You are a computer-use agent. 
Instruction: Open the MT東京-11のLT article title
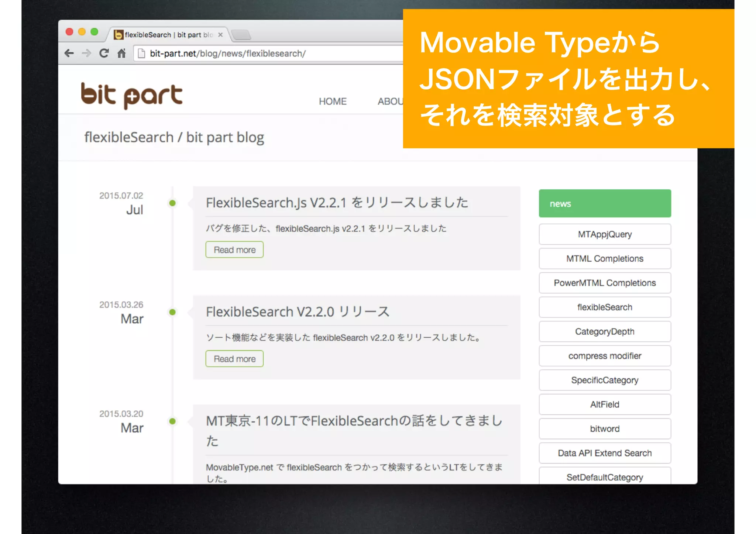pos(354,431)
